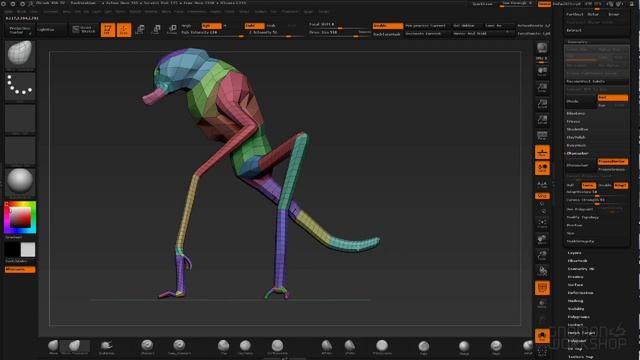Screen dimensions: 640x360
Task: Toggle the Rgb painting mode
Action: click(211, 26)
